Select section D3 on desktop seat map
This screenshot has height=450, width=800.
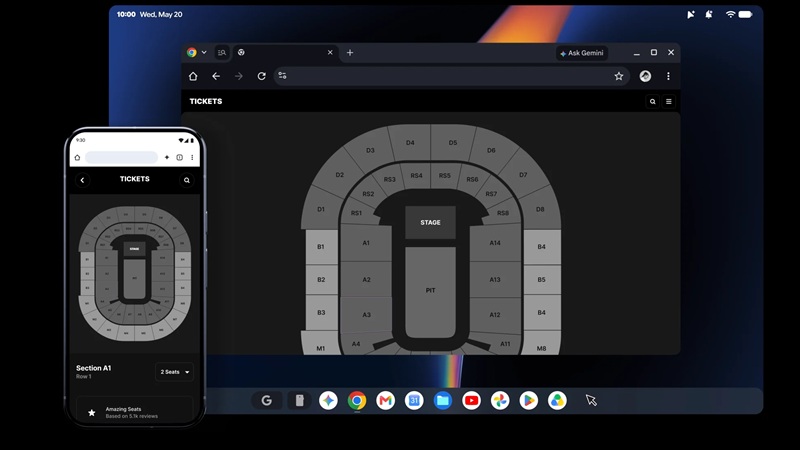(370, 151)
